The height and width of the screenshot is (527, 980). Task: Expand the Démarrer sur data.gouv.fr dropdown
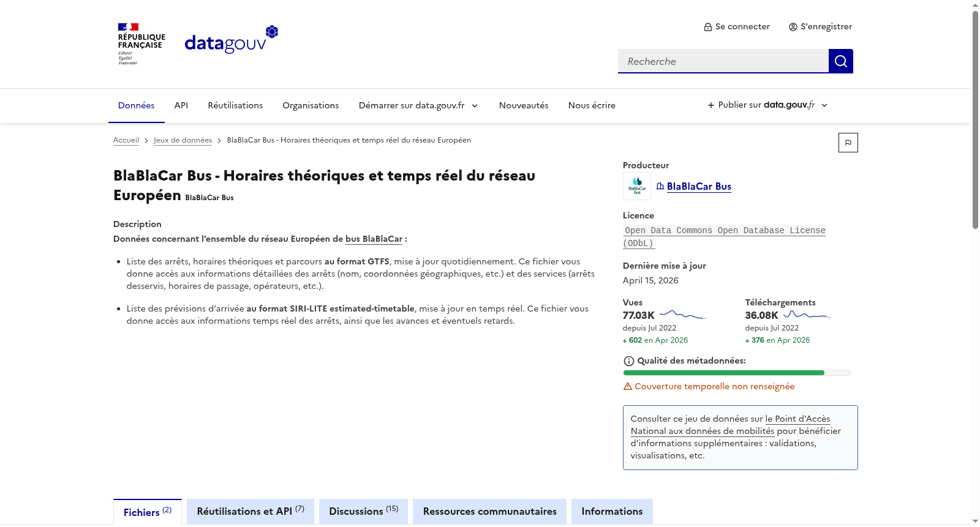pos(418,105)
